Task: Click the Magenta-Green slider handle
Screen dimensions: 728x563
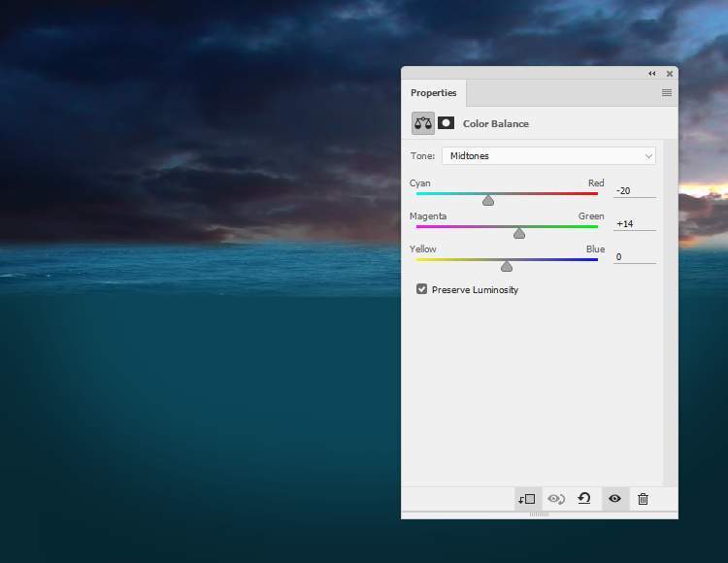Action: (x=519, y=233)
